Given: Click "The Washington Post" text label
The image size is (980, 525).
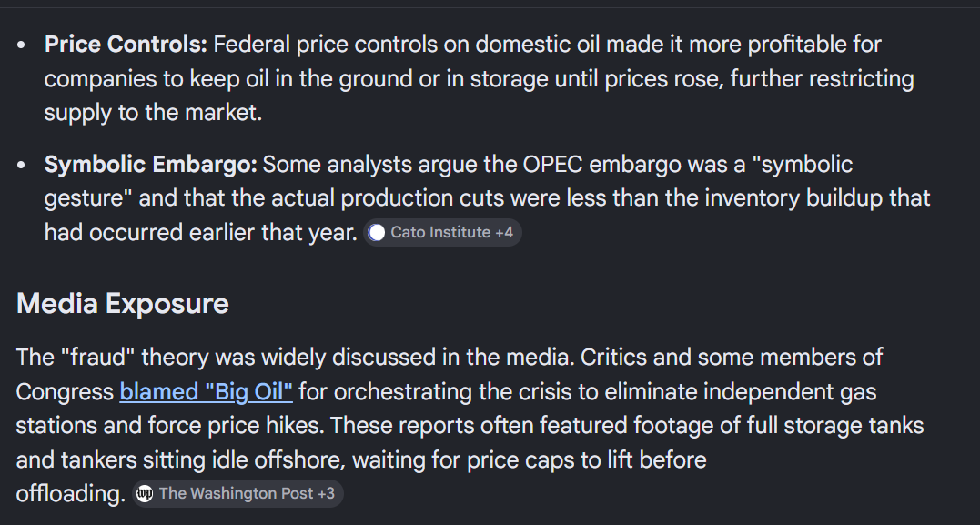Looking at the screenshot, I should tap(237, 494).
